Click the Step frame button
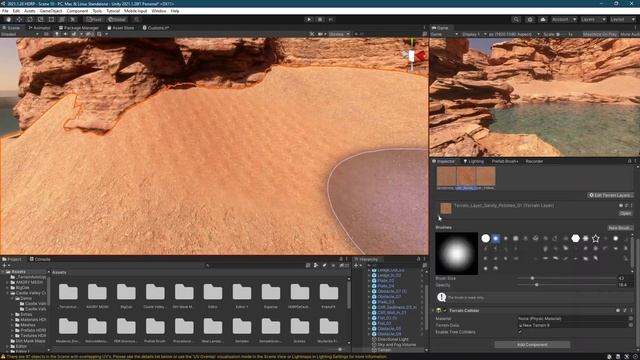This screenshot has width=640, height=360. click(x=331, y=20)
